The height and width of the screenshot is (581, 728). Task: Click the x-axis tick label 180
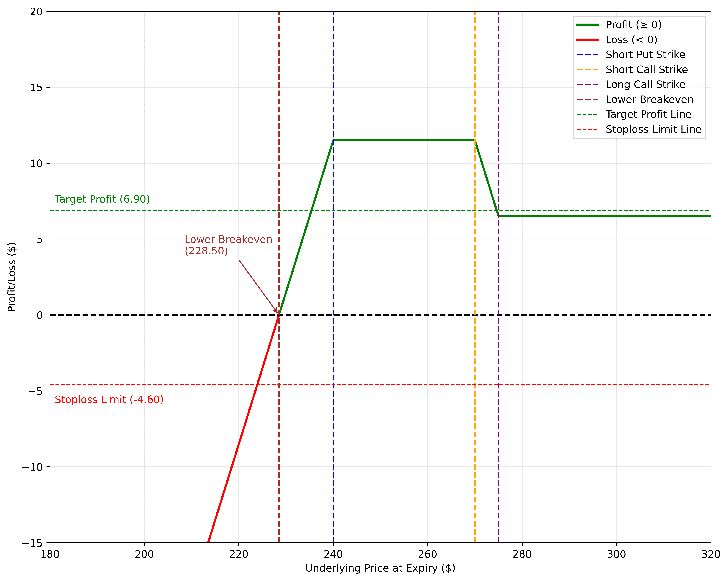pos(50,554)
